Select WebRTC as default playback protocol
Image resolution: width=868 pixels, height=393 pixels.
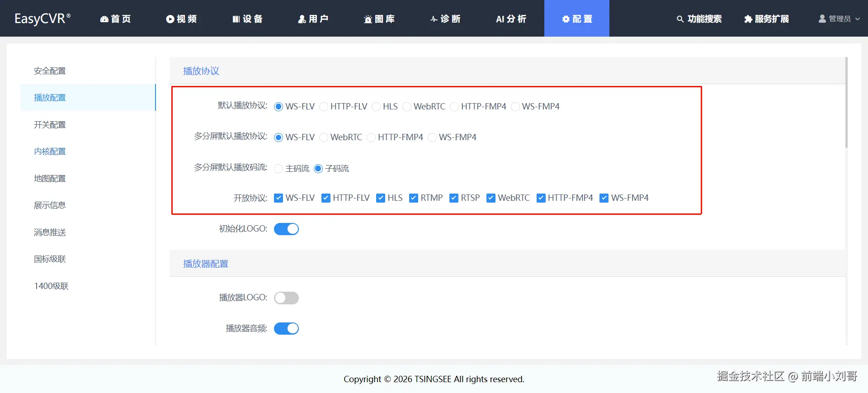[407, 107]
